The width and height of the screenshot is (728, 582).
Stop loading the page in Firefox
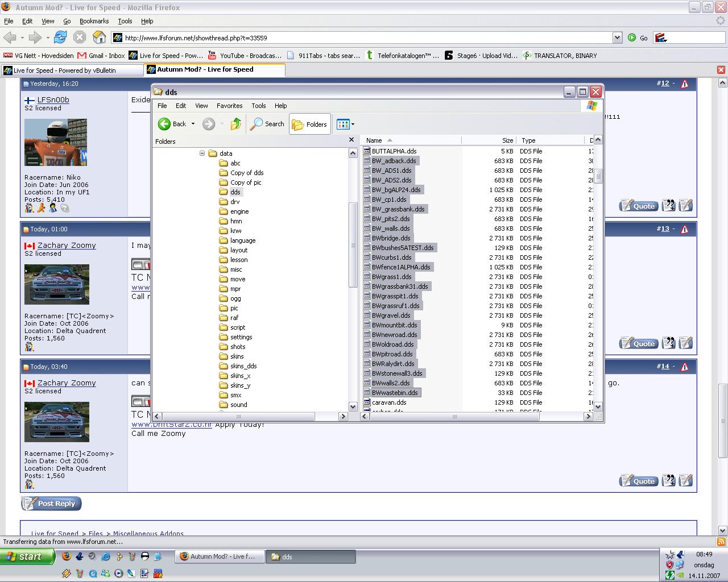pyautogui.click(x=80, y=38)
